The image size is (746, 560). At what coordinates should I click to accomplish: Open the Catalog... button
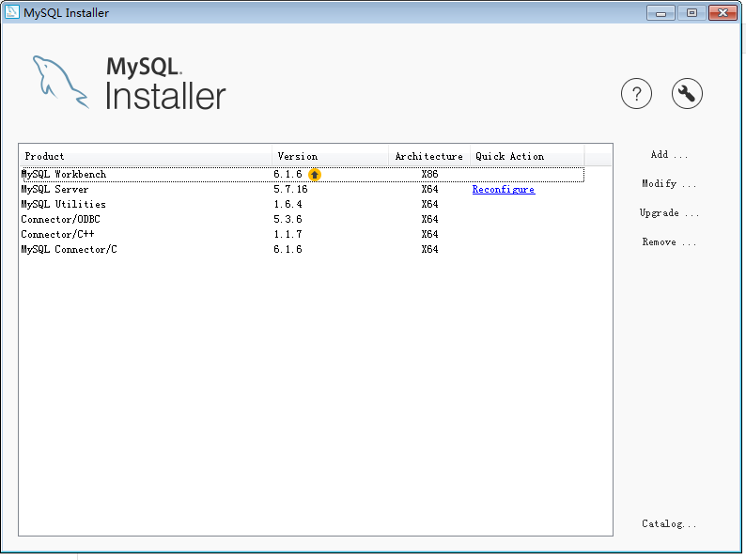pos(669,524)
